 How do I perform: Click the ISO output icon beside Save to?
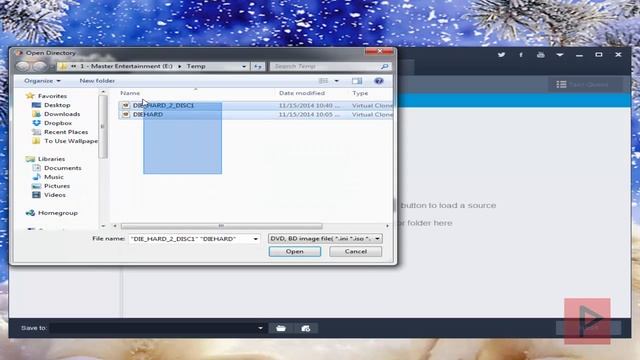[x=305, y=328]
